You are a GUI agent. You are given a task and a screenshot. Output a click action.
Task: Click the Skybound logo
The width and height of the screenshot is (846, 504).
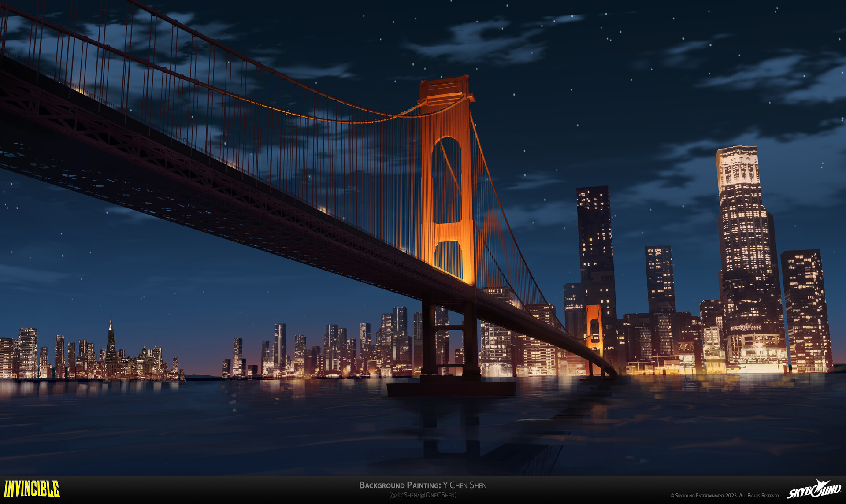pos(815,489)
